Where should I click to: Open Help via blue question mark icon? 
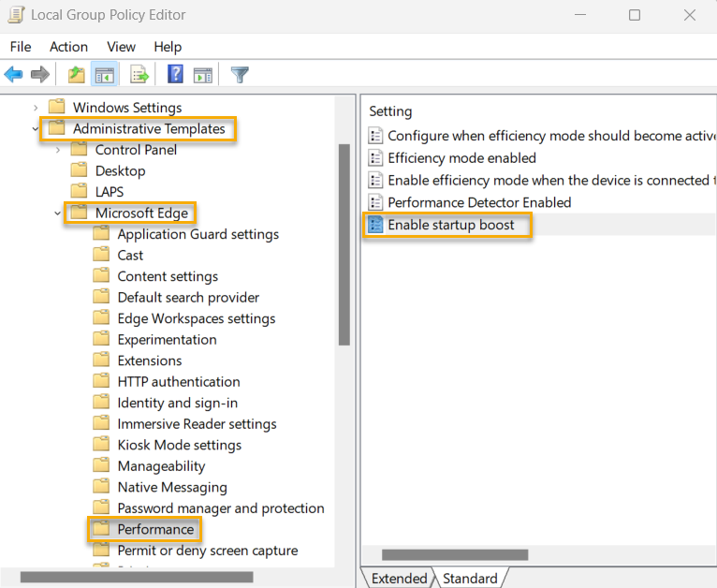(x=175, y=74)
